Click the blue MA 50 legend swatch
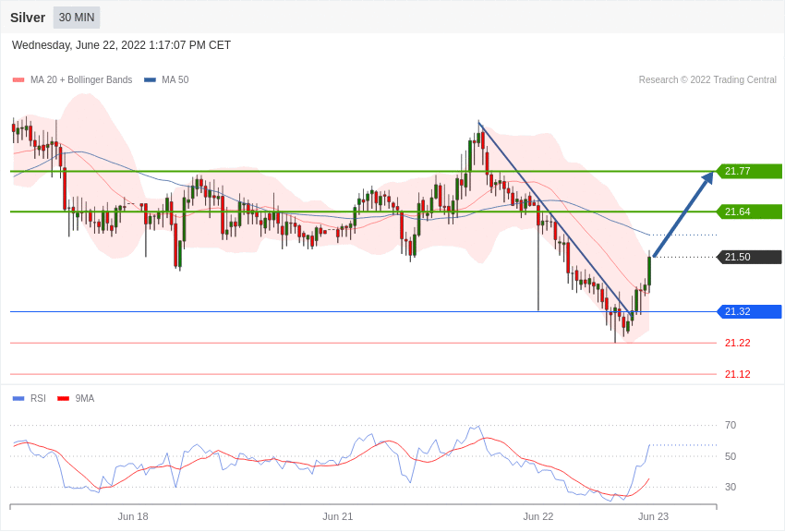Screen dimensions: 785x532 [150, 80]
